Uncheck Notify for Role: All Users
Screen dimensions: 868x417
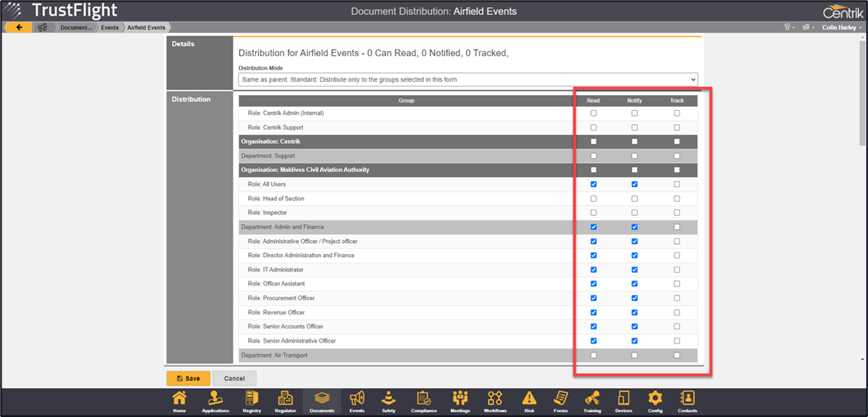coord(635,185)
